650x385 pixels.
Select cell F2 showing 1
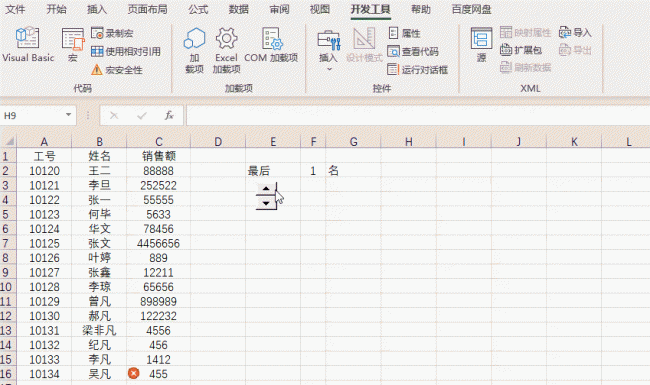[313, 171]
